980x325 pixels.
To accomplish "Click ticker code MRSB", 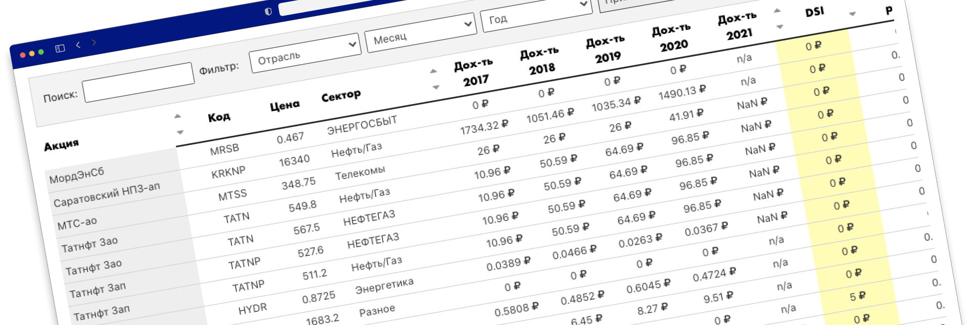I will 224,149.
